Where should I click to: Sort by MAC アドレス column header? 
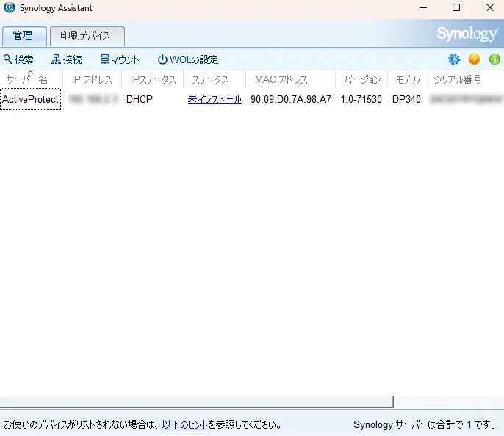(291, 79)
